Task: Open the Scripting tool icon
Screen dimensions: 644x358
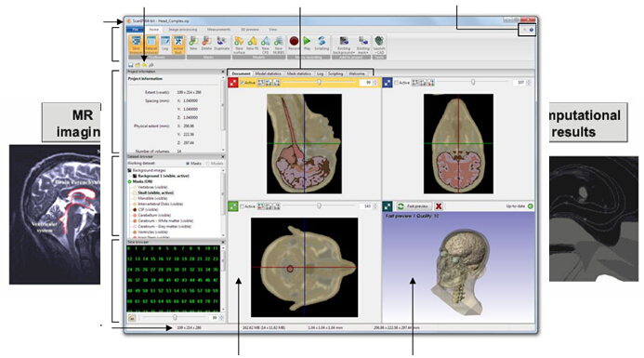Action: (322, 43)
